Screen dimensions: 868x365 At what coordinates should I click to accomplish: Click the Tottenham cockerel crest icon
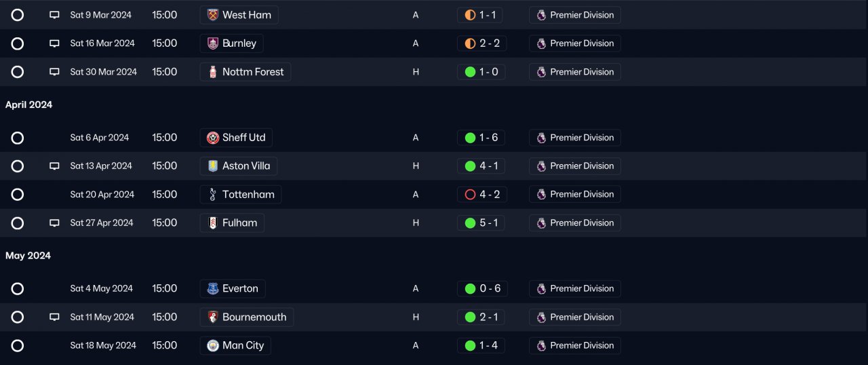213,195
